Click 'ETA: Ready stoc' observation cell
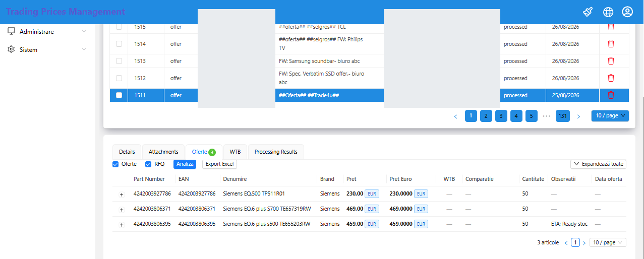 pyautogui.click(x=569, y=224)
